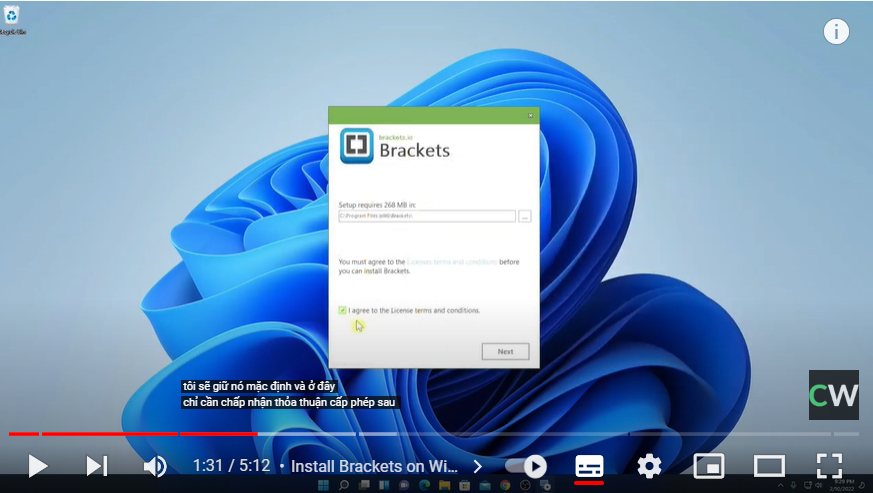Image resolution: width=873 pixels, height=493 pixels.
Task: Check 'I agree to the License terms' checkbox
Action: click(x=342, y=310)
